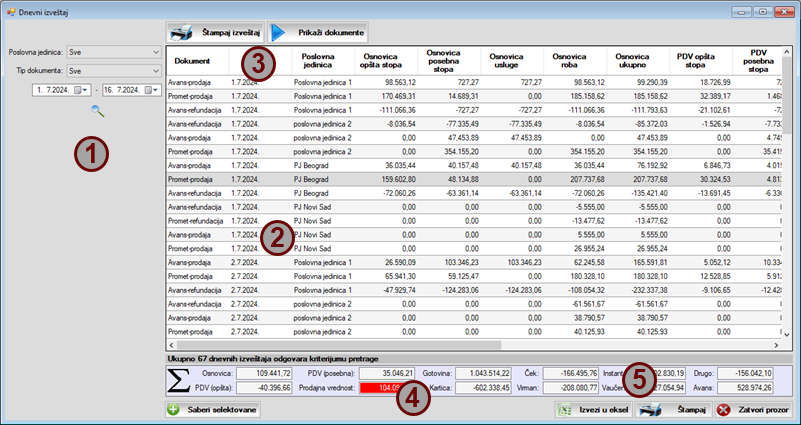The height and width of the screenshot is (425, 801).
Task: Click cell value 26.590,09
Action: [x=401, y=263]
